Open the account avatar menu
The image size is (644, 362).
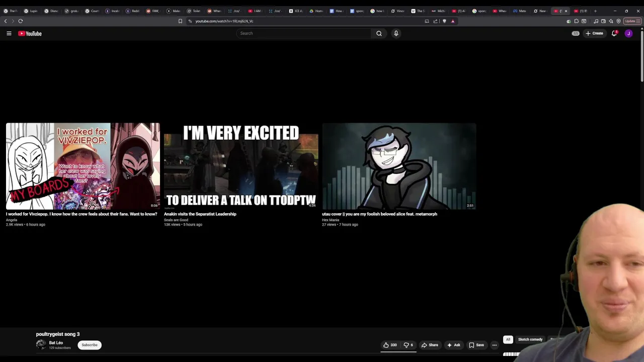[x=628, y=33]
